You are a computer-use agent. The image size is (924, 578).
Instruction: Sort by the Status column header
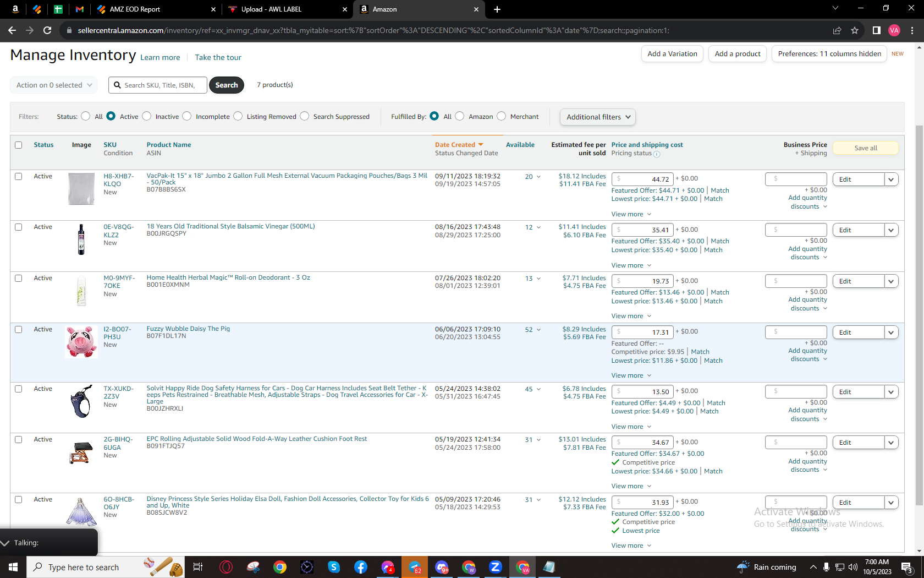pyautogui.click(x=43, y=145)
